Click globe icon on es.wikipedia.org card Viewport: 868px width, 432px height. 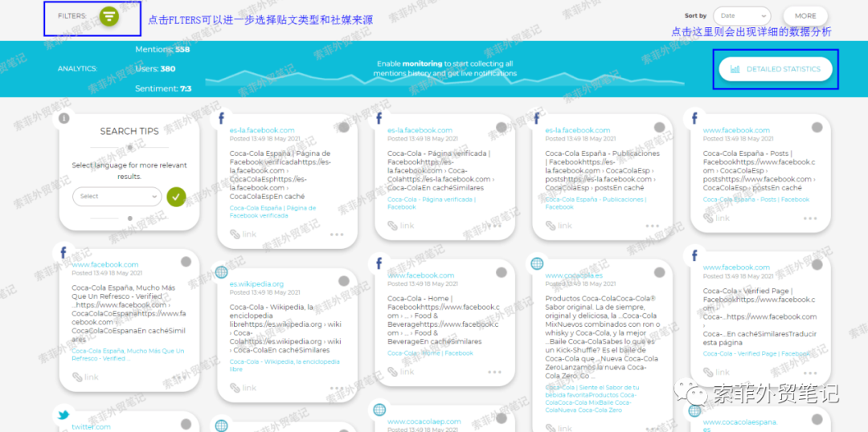click(222, 271)
